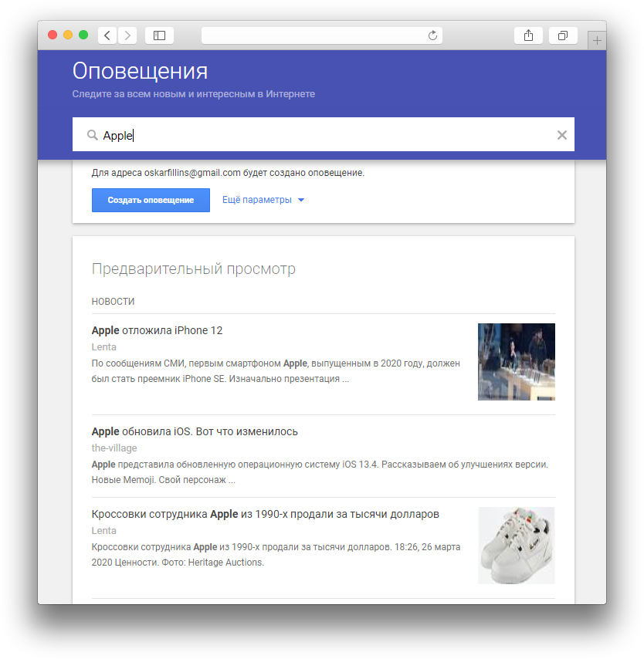644x659 pixels.
Task: Open the article Apple отложила iPhone 12
Action: (157, 330)
